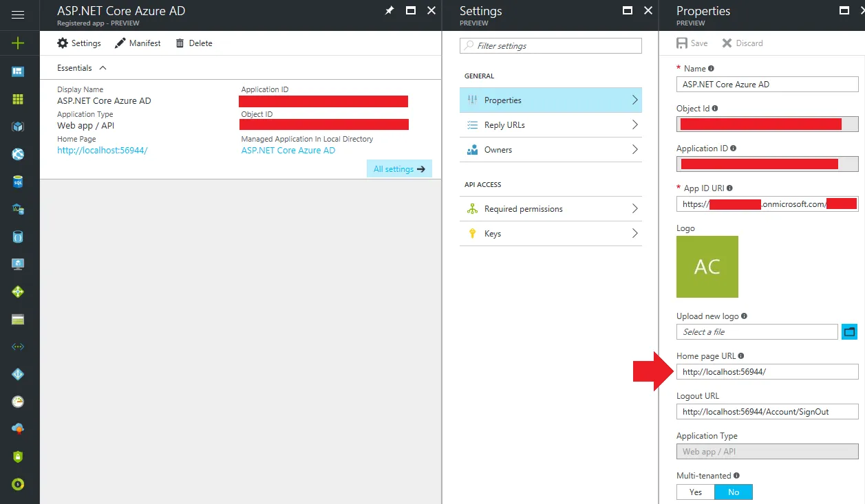Open the managed application ASP.NET Core Azure AD link

point(288,150)
